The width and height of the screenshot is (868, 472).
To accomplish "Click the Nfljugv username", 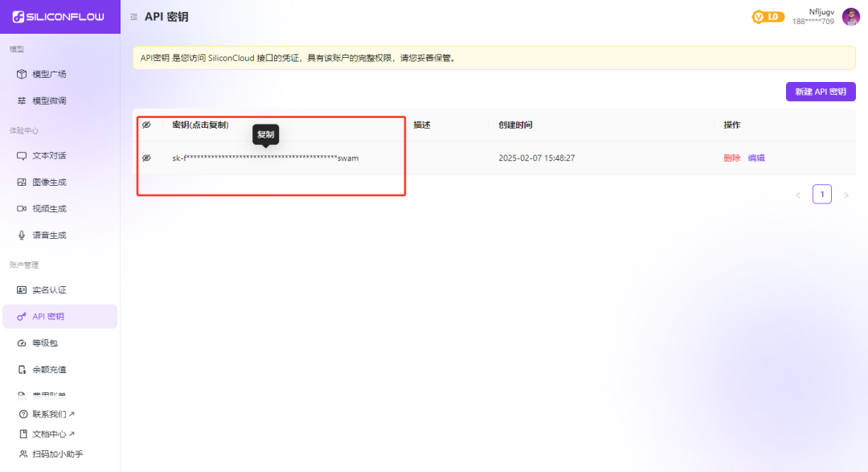I will 821,11.
